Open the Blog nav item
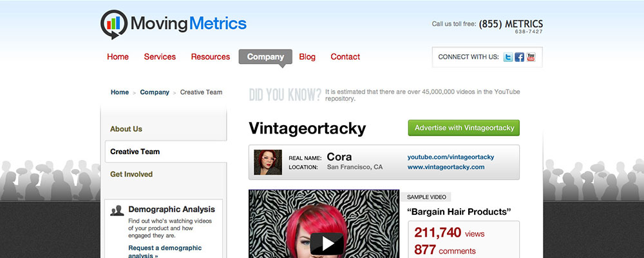This screenshot has height=258, width=644. 307,57
